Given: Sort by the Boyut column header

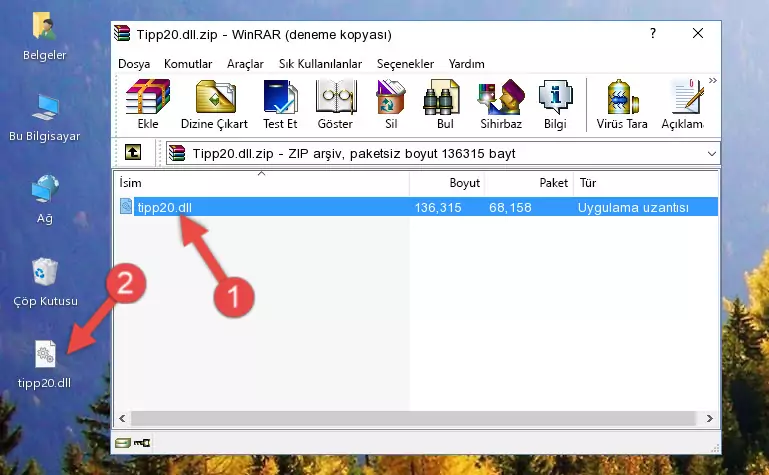Looking at the screenshot, I should 447,183.
